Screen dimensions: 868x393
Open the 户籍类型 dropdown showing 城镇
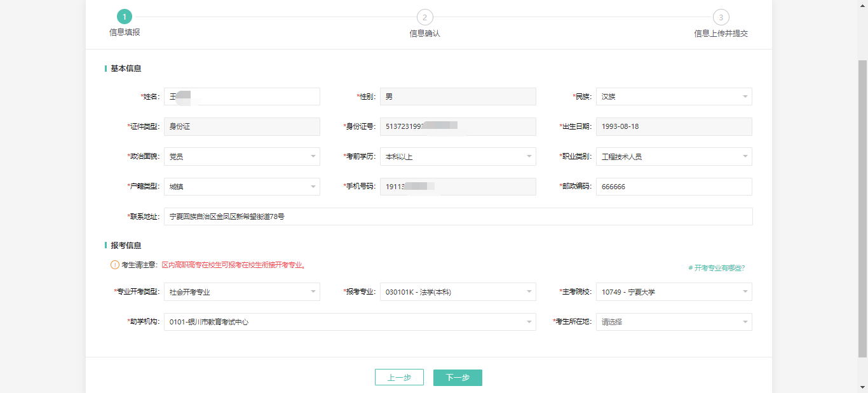pyautogui.click(x=241, y=187)
